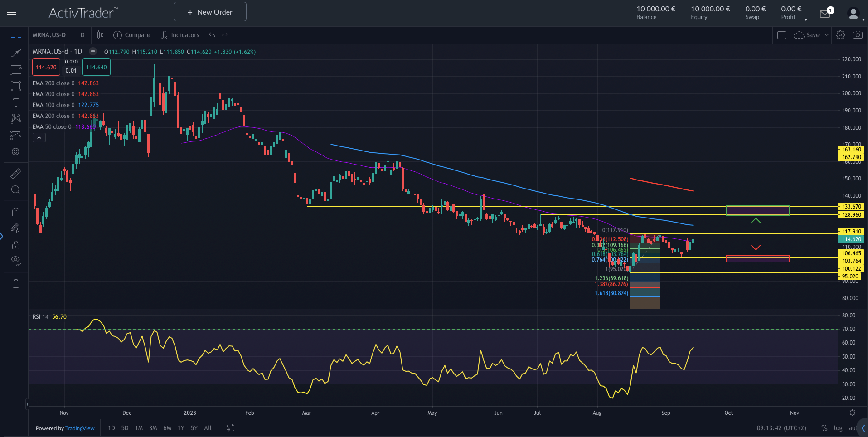868x437 pixels.
Task: Expand the account balance dropdown arrow
Action: click(x=805, y=19)
